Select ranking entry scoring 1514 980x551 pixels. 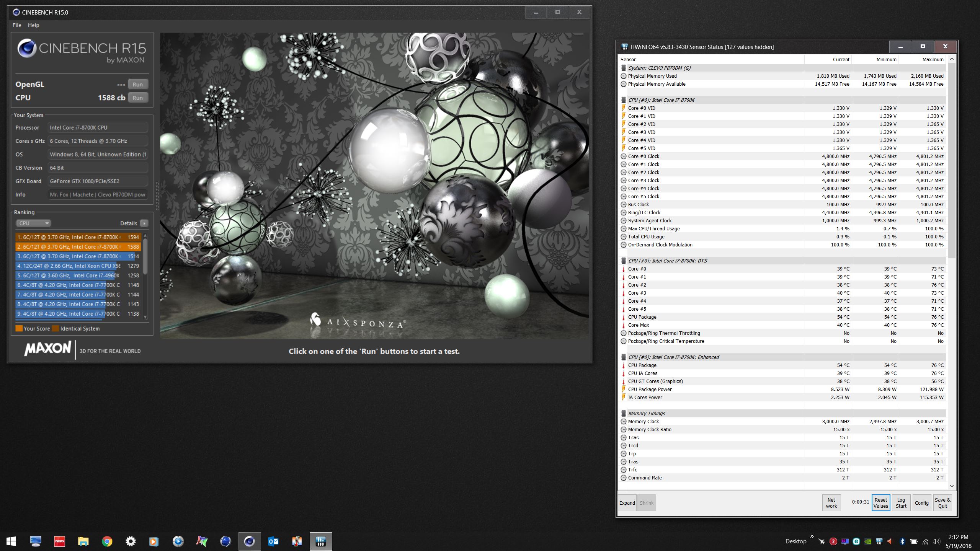pyautogui.click(x=78, y=256)
